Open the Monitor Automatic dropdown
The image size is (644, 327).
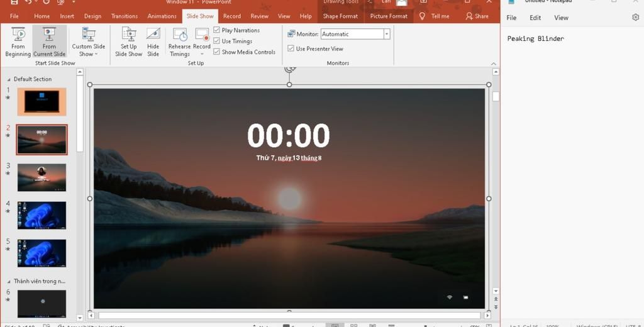387,34
